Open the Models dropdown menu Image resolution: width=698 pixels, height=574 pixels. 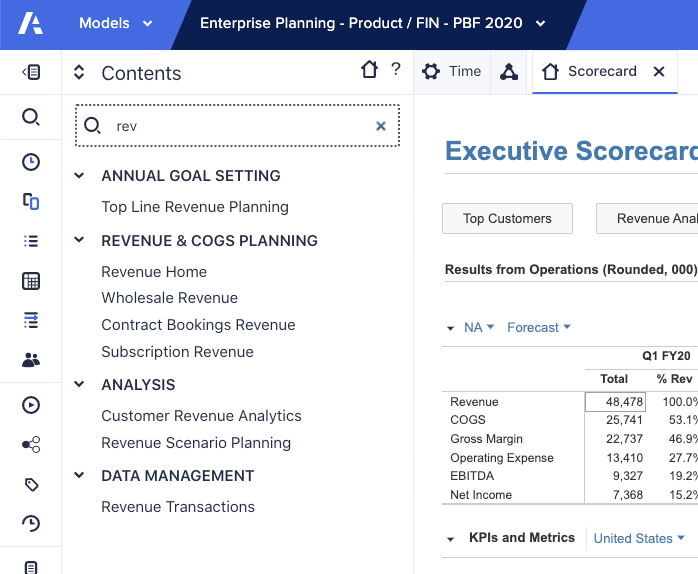pos(115,24)
